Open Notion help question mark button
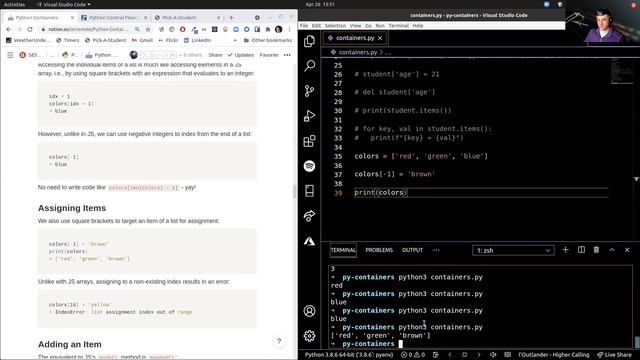Image resolution: width=640 pixels, height=360 pixels. coord(279,341)
